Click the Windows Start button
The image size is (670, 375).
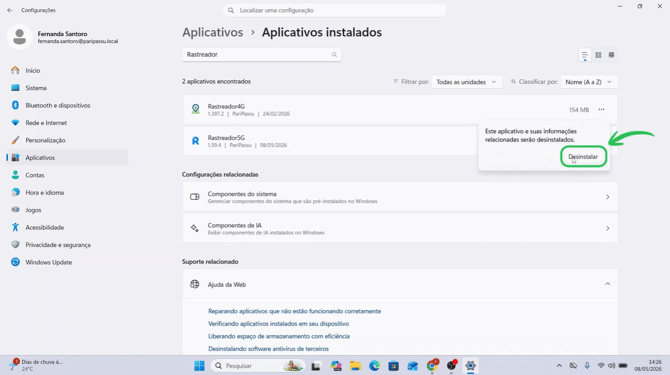click(200, 366)
